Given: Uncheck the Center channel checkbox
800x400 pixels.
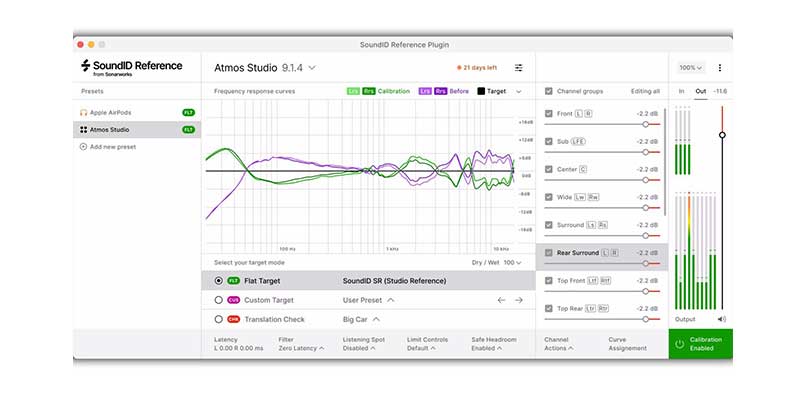Looking at the screenshot, I should click(x=548, y=169).
